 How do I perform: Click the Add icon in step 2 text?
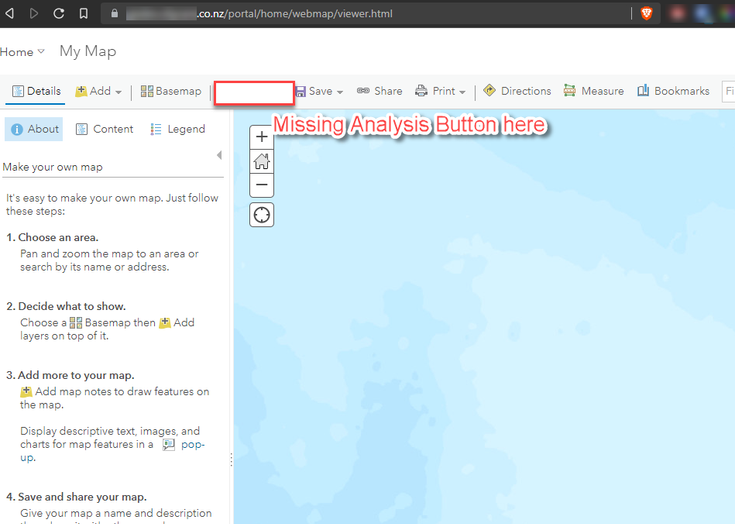pyautogui.click(x=165, y=323)
